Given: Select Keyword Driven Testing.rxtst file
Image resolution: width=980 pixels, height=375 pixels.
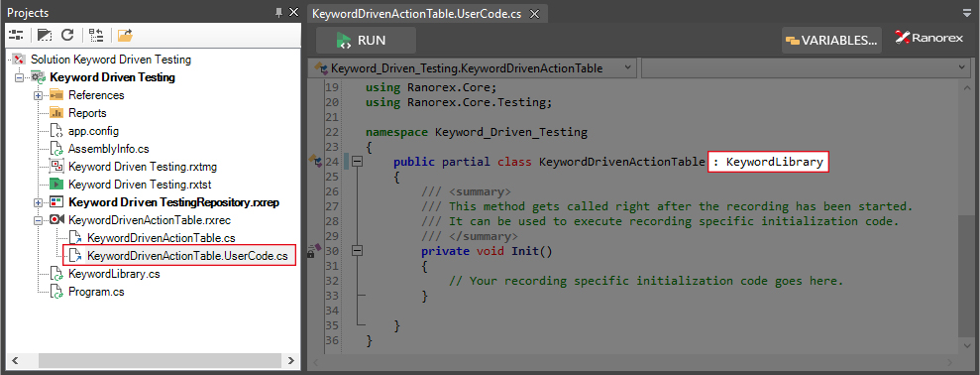Looking at the screenshot, I should pos(139,185).
